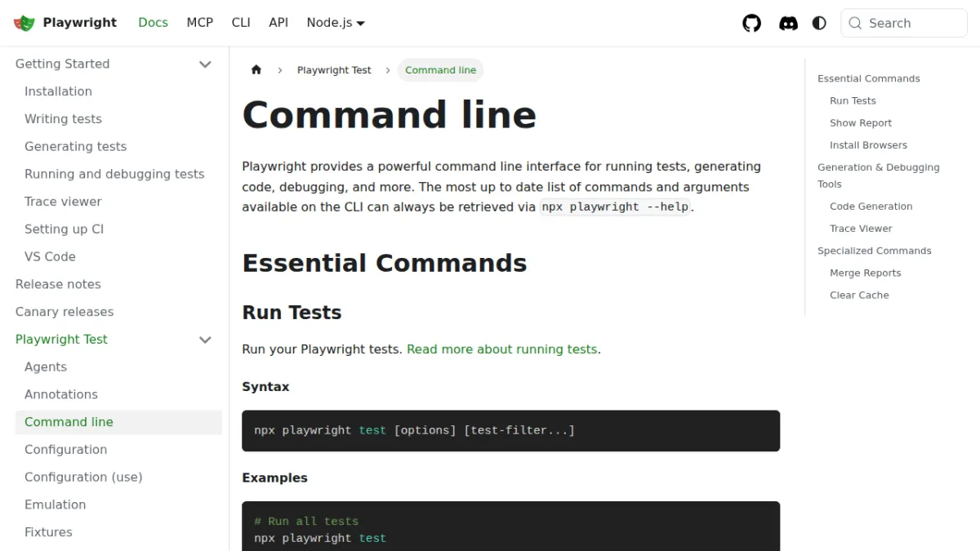980x551 pixels.
Task: Jump to Merge Reports in table of contents
Action: pos(865,273)
